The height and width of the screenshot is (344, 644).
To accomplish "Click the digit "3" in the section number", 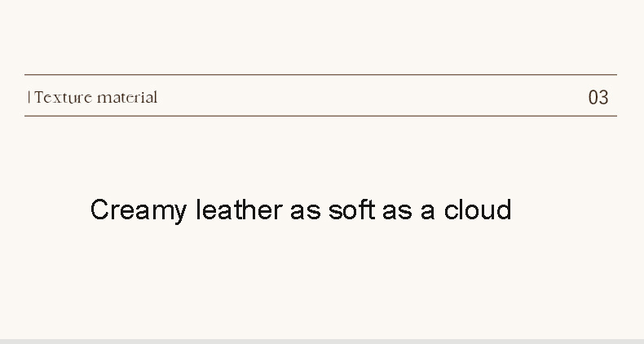I will coord(603,98).
